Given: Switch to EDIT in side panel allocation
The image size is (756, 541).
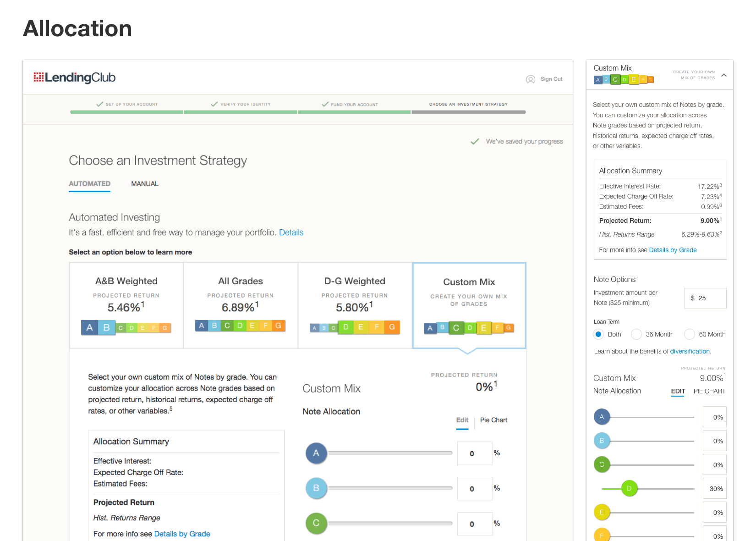Looking at the screenshot, I should point(678,391).
